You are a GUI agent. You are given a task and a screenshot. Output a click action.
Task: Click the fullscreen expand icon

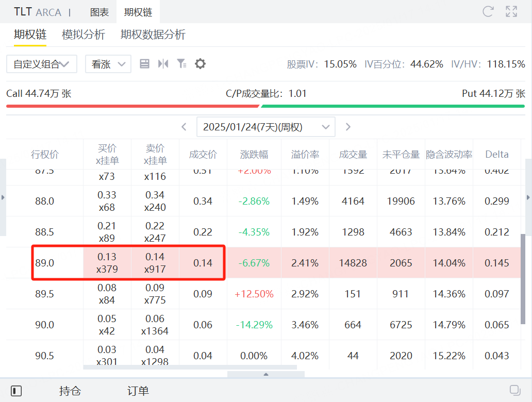pyautogui.click(x=511, y=11)
